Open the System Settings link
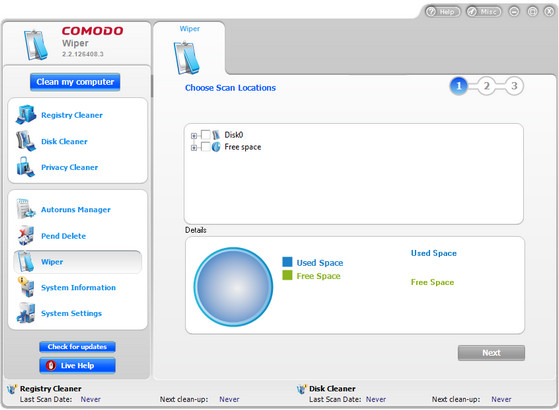Viewport: 559px width, 410px height. 71,313
